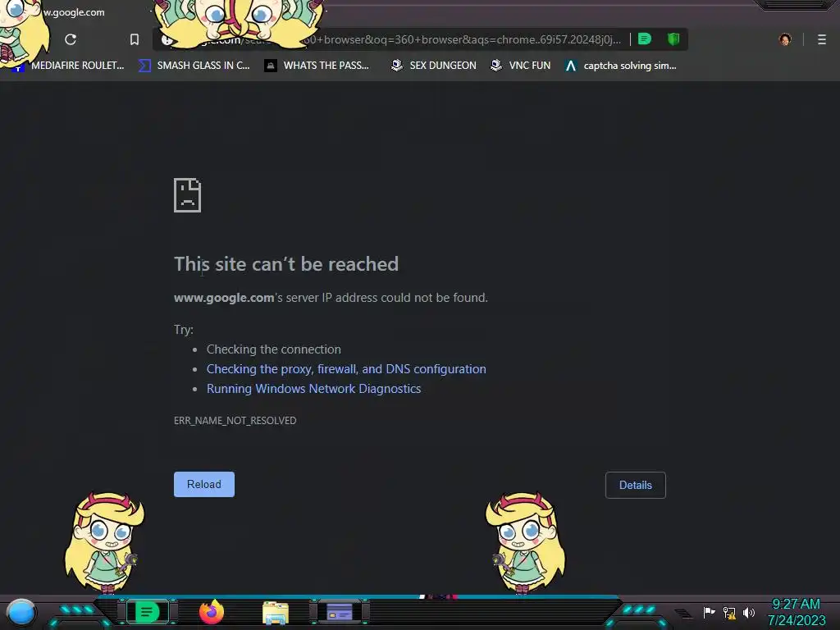
Task: Click the sad page error icon
Action: coord(188,195)
